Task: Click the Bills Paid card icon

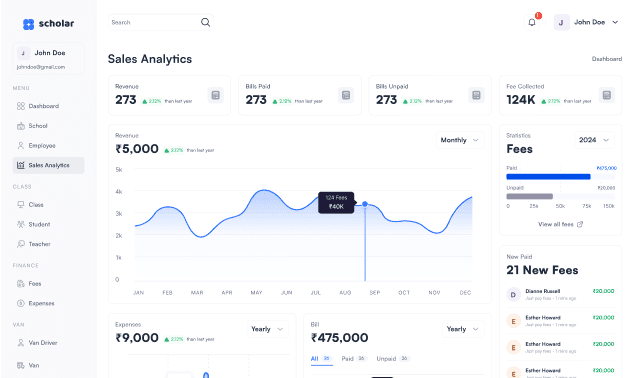Action: 346,96
